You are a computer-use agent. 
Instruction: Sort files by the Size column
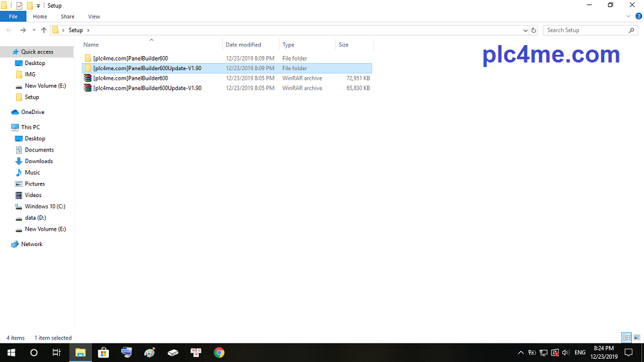[344, 45]
